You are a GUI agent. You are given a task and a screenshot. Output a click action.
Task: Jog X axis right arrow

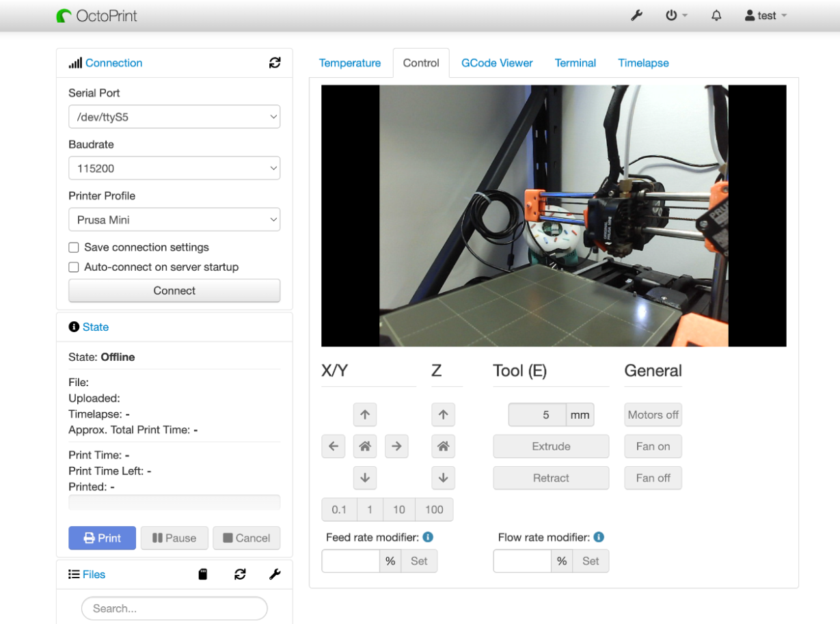pyautogui.click(x=396, y=446)
